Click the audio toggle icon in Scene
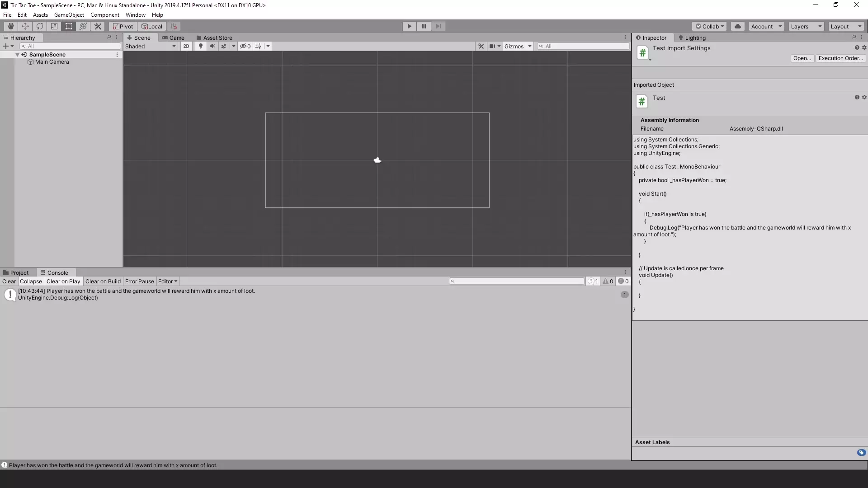This screenshot has width=868, height=488. pos(212,46)
